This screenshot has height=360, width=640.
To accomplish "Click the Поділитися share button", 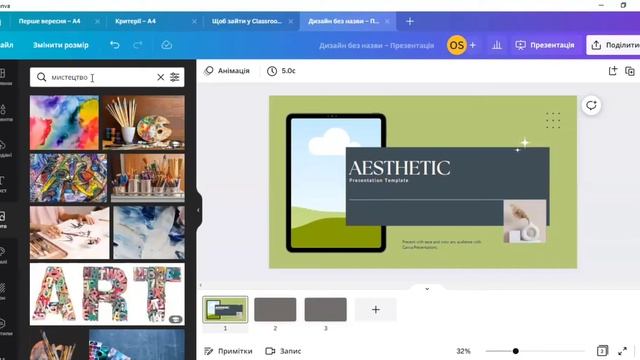I will [613, 45].
